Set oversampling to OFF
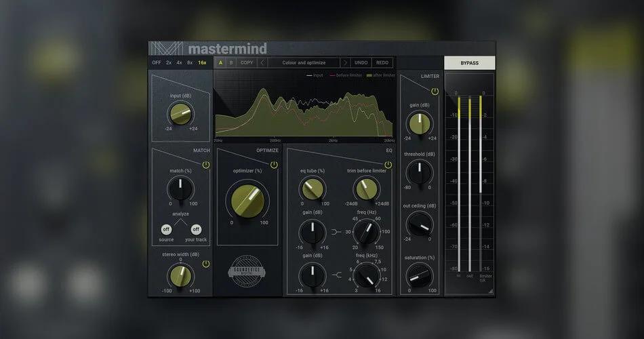 [157, 62]
